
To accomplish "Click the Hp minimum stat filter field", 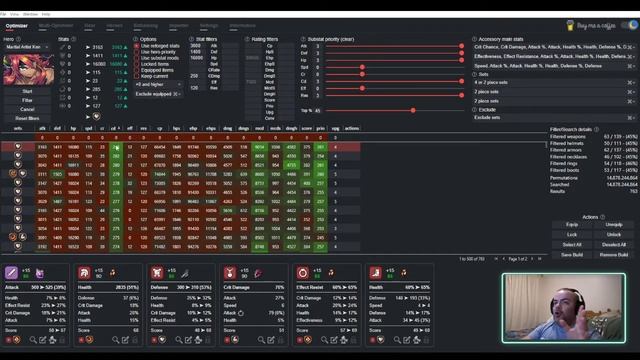I will point(198,58).
